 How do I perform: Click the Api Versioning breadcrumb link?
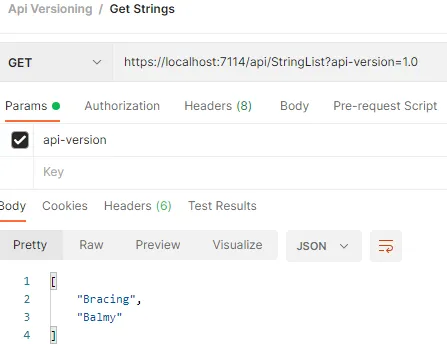pos(50,9)
